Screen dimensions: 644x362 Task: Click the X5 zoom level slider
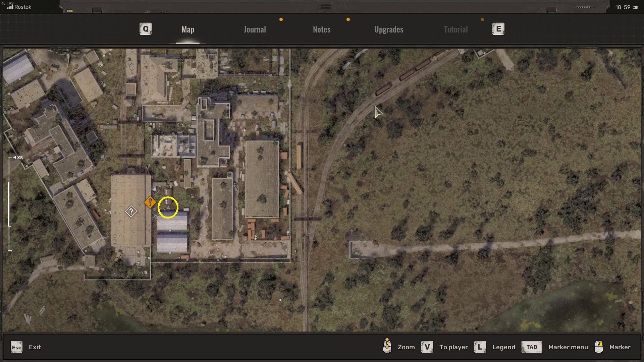(10, 204)
